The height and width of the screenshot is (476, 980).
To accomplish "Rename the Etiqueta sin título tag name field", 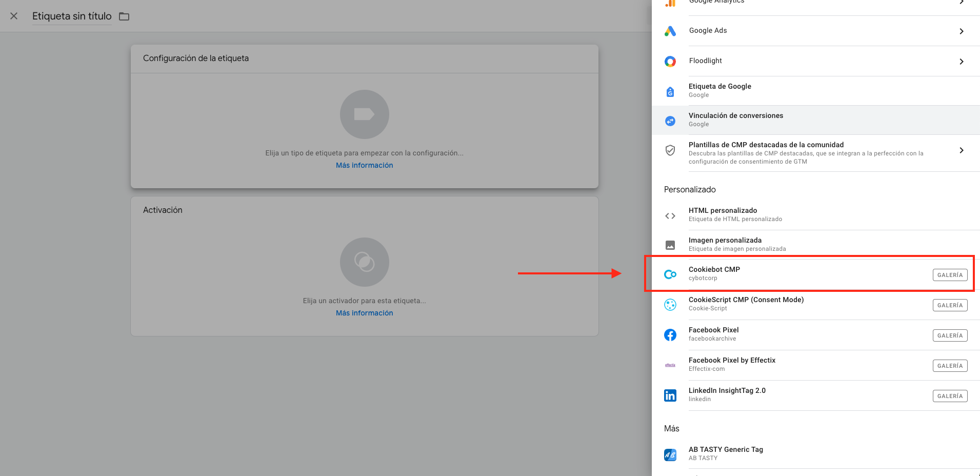I will click(71, 16).
